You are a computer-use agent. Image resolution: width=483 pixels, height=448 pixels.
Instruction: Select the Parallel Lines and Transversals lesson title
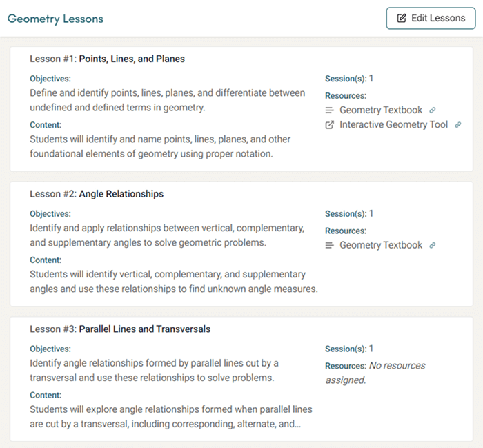click(145, 329)
